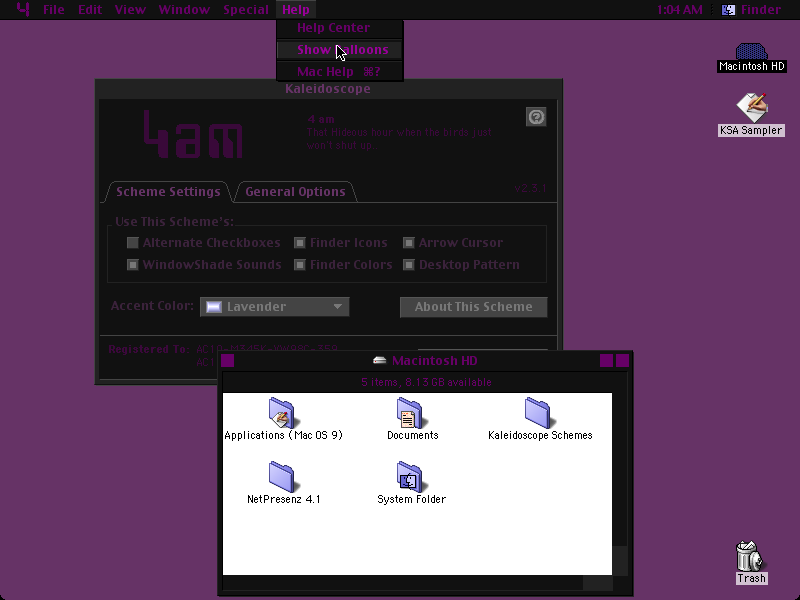800x600 pixels.
Task: Select the Kaleidoscope Schemes folder icon
Action: [538, 412]
